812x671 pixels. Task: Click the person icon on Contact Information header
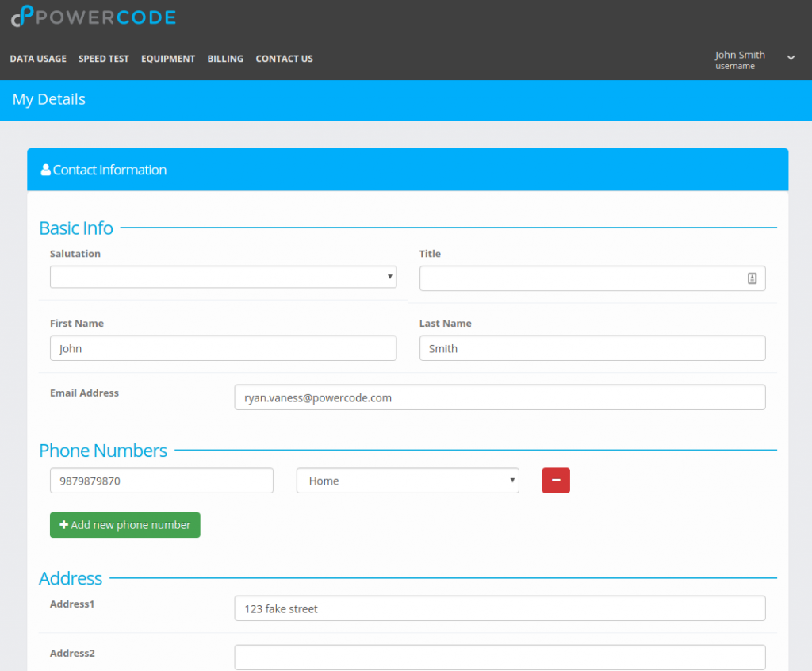(x=44, y=169)
